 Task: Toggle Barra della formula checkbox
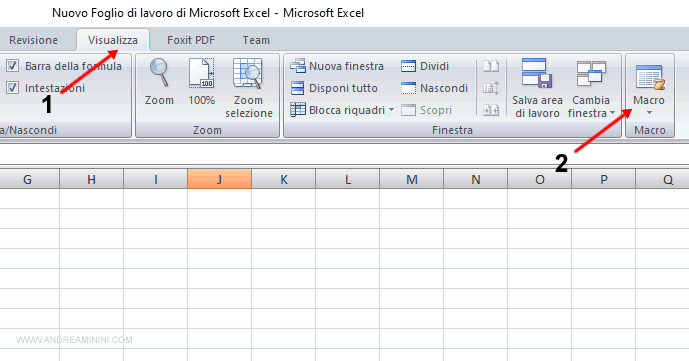coord(12,66)
